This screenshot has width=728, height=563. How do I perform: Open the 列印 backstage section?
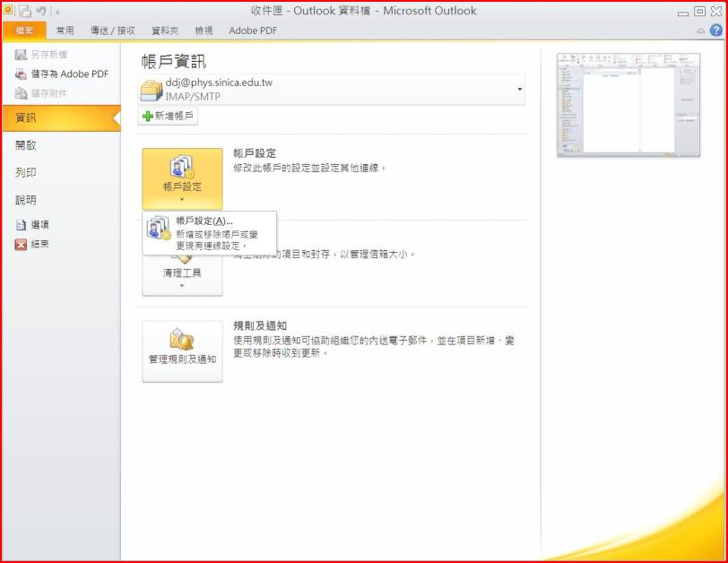click(x=25, y=173)
